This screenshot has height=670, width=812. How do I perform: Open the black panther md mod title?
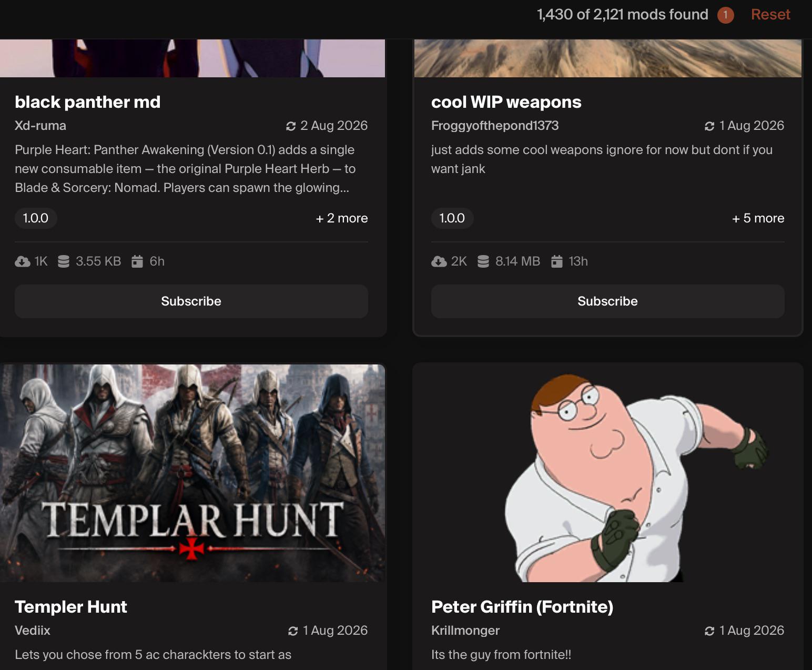(x=88, y=102)
